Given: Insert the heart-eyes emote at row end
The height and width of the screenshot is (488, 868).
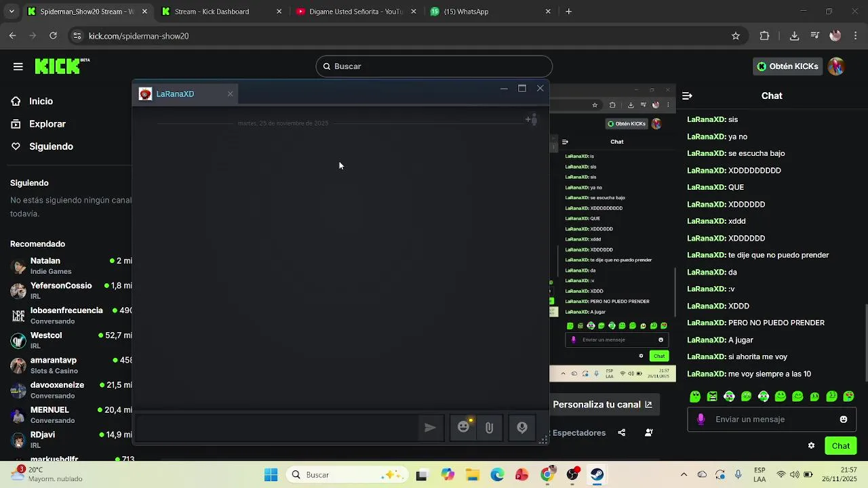Looking at the screenshot, I should click(848, 396).
